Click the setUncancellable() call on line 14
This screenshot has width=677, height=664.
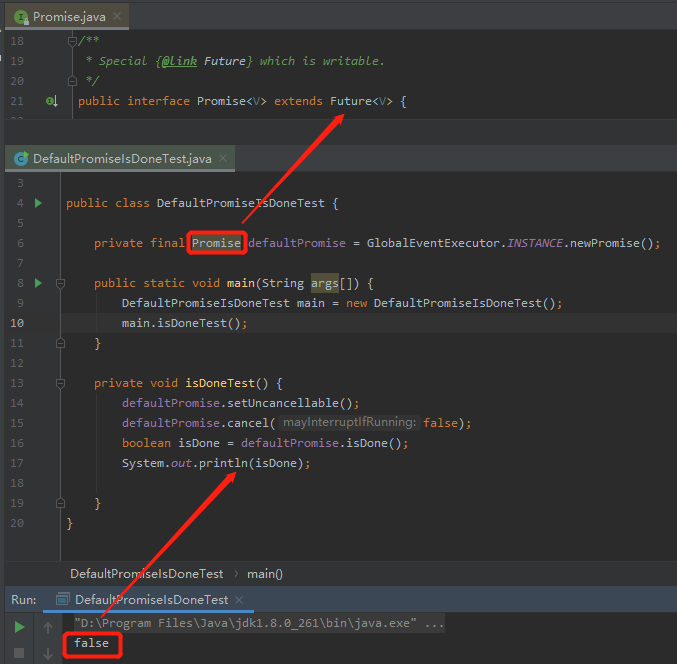pyautogui.click(x=290, y=403)
